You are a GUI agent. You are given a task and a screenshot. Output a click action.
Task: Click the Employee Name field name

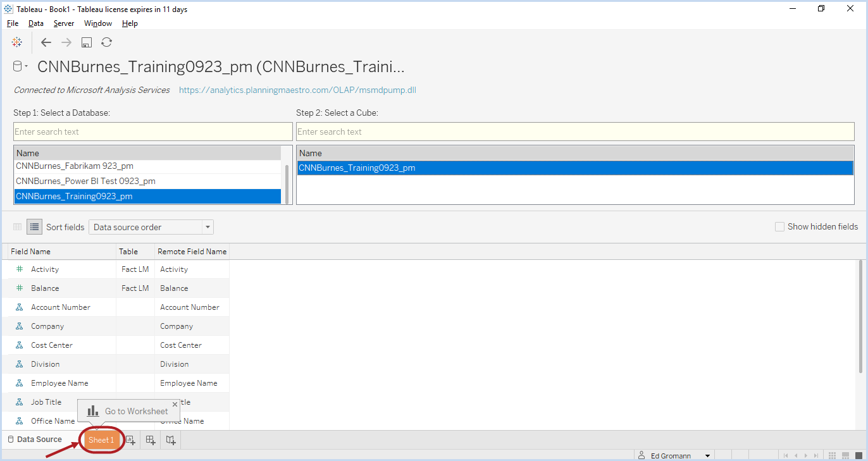[x=59, y=383]
